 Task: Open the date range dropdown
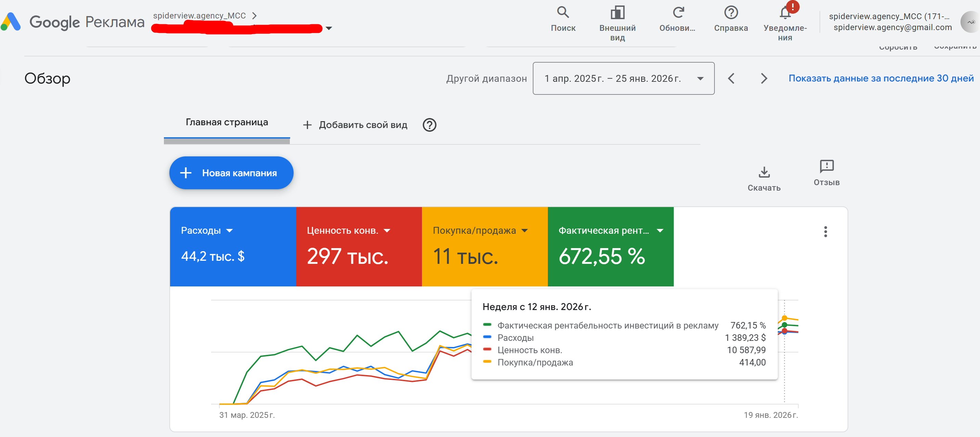[623, 78]
